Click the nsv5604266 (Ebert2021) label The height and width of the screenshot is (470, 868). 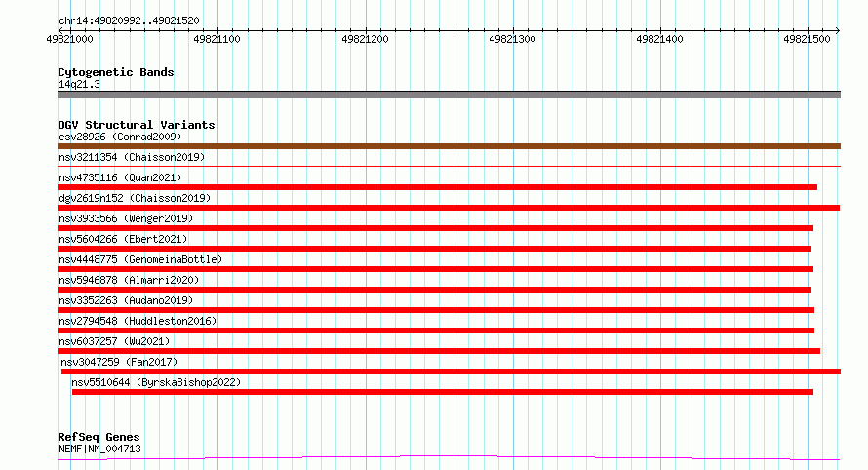point(123,239)
